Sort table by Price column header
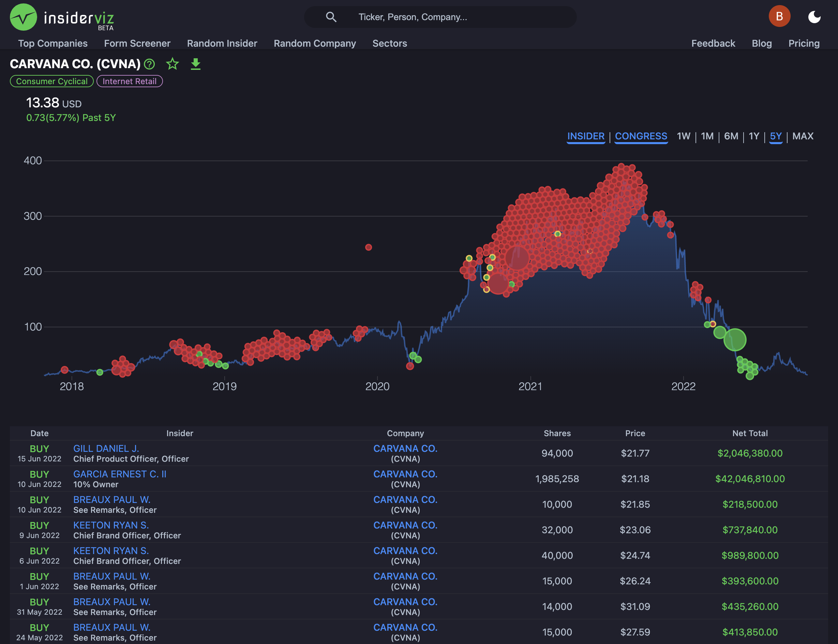 (635, 433)
